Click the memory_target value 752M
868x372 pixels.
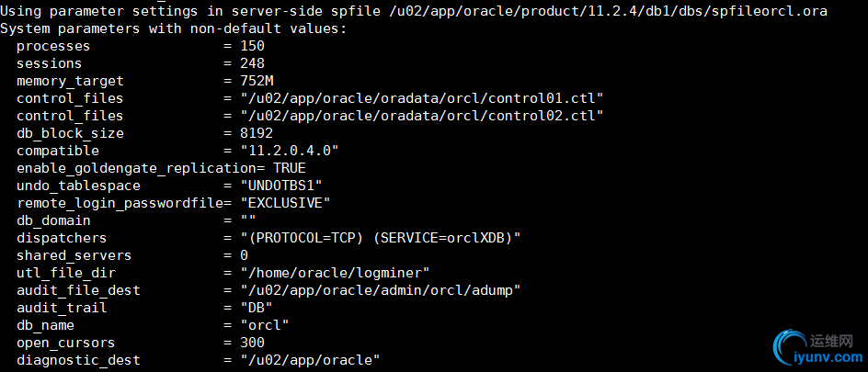pyautogui.click(x=257, y=81)
